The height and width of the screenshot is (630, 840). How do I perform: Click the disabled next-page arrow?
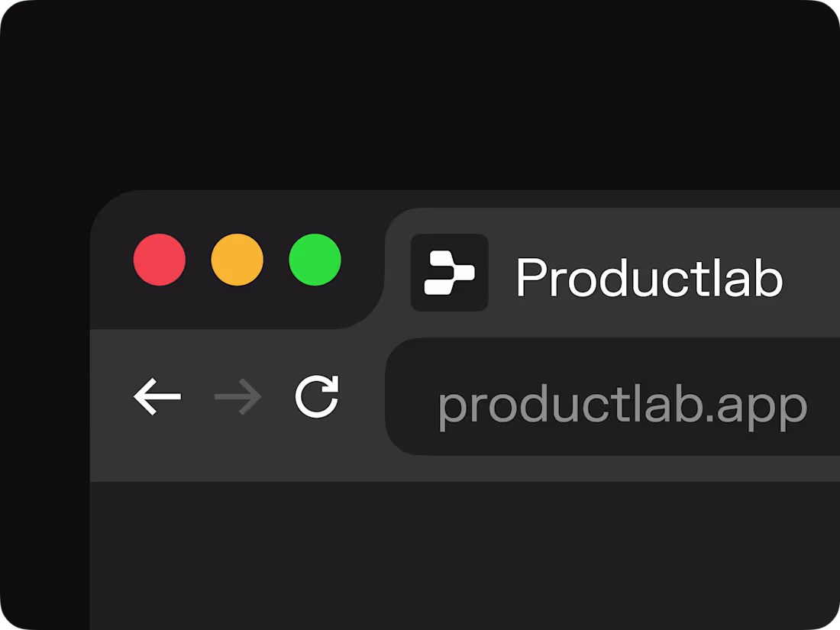[x=237, y=396]
